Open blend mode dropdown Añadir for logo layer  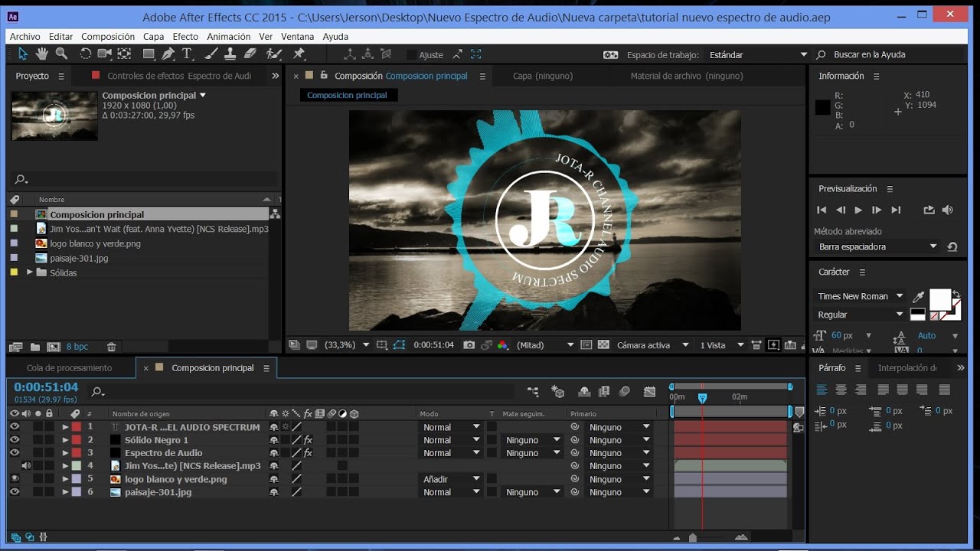(x=451, y=479)
